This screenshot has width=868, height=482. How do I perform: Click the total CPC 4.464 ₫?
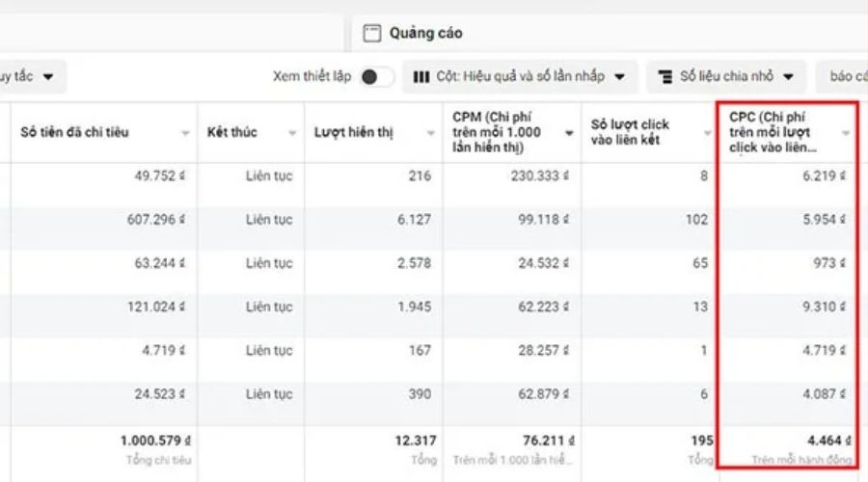tap(829, 442)
